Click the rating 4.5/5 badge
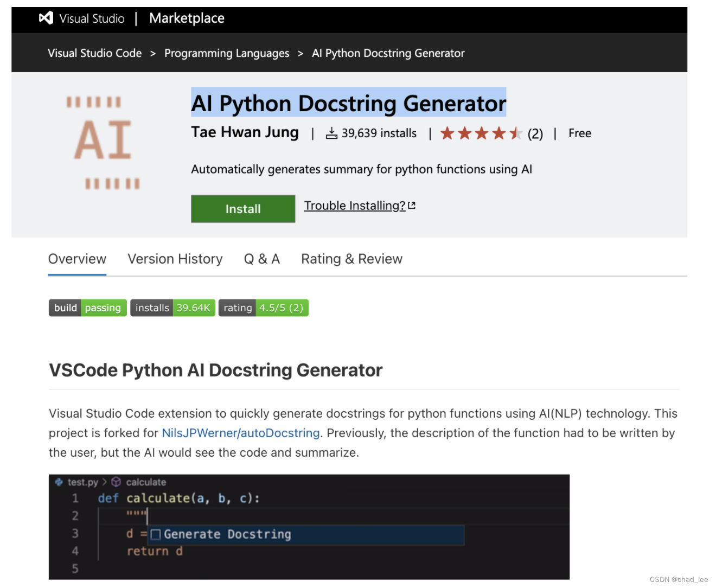This screenshot has width=716, height=588. click(x=264, y=308)
